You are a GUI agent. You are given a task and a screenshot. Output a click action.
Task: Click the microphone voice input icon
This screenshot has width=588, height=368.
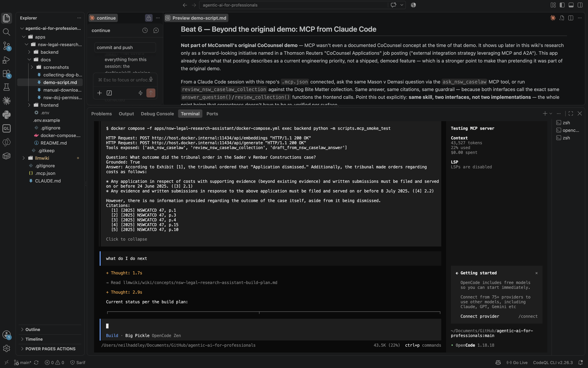tap(151, 79)
